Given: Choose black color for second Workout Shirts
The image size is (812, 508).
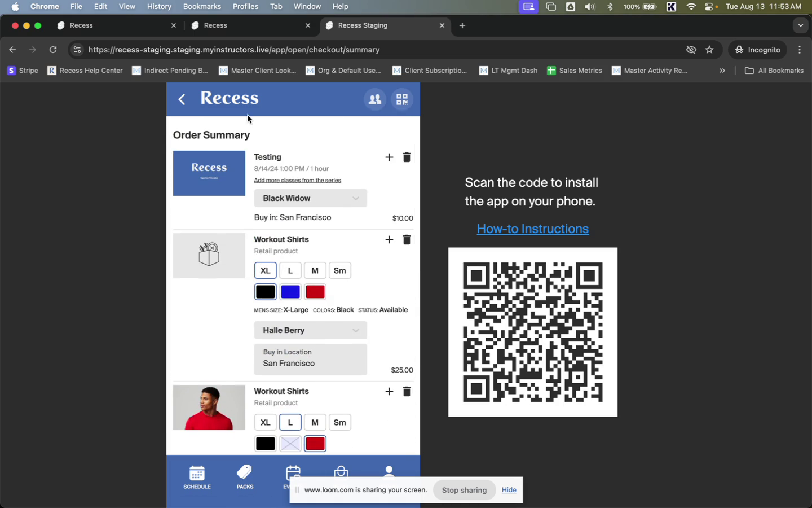Looking at the screenshot, I should pos(266,444).
